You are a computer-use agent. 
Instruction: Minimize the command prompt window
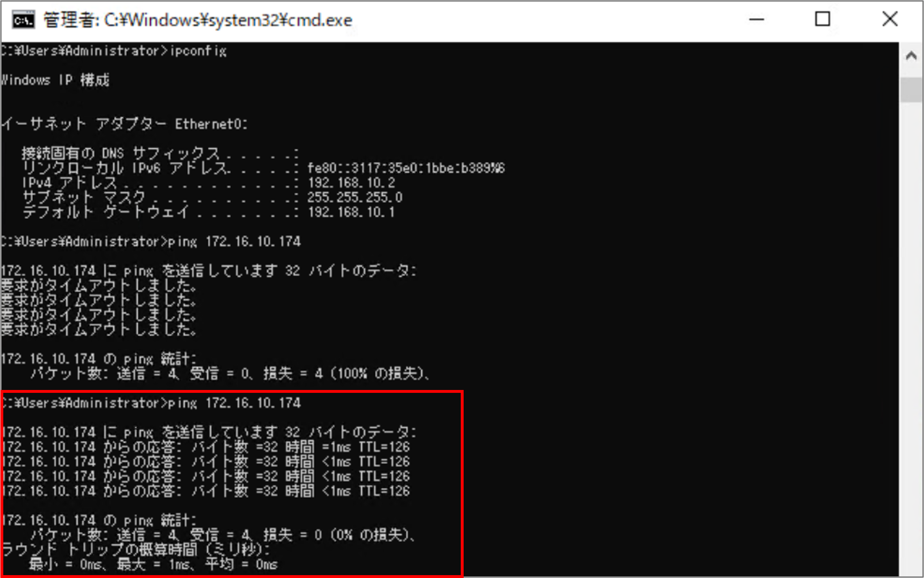click(x=756, y=19)
